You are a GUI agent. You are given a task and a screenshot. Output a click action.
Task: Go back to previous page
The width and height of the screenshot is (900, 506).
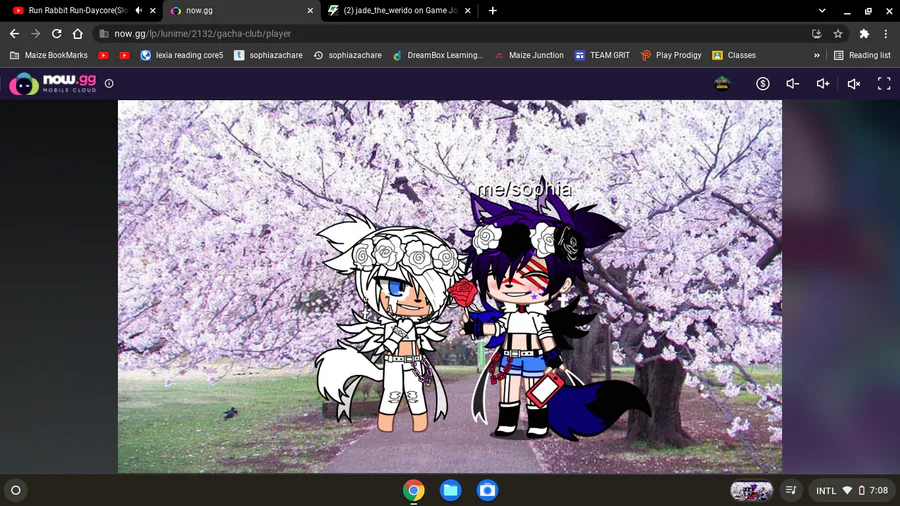click(x=14, y=34)
